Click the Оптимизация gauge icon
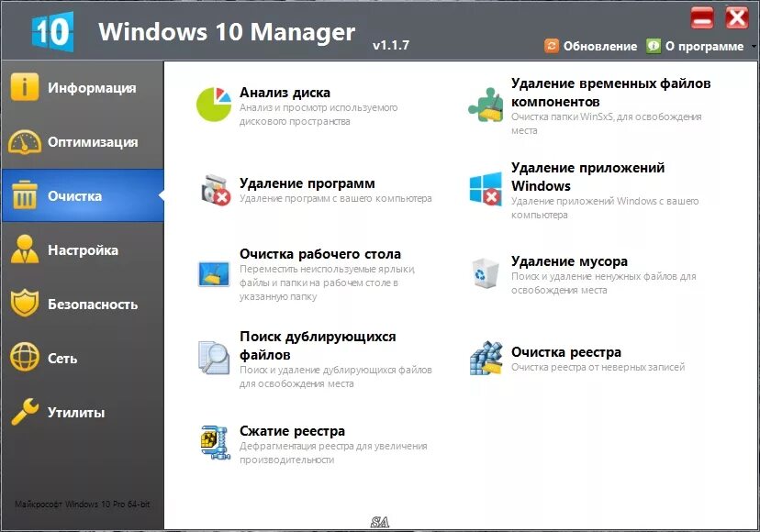Viewport: 760px width, 532px height. point(24,141)
